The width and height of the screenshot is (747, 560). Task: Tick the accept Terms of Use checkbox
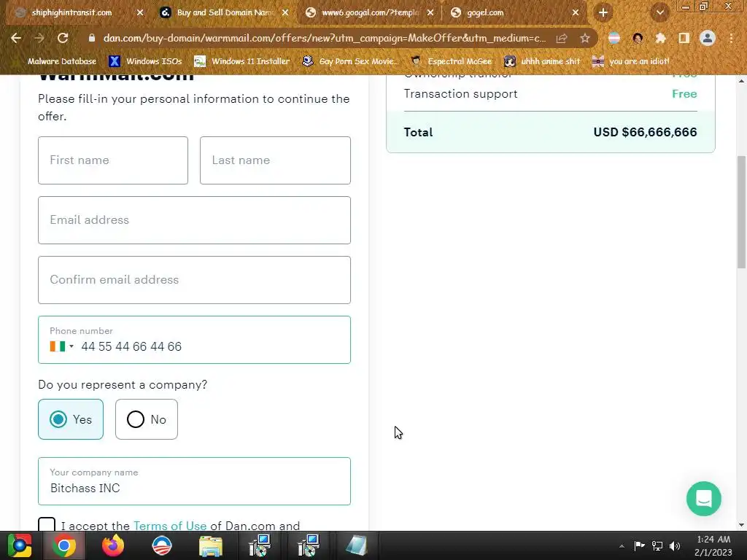coord(47,525)
